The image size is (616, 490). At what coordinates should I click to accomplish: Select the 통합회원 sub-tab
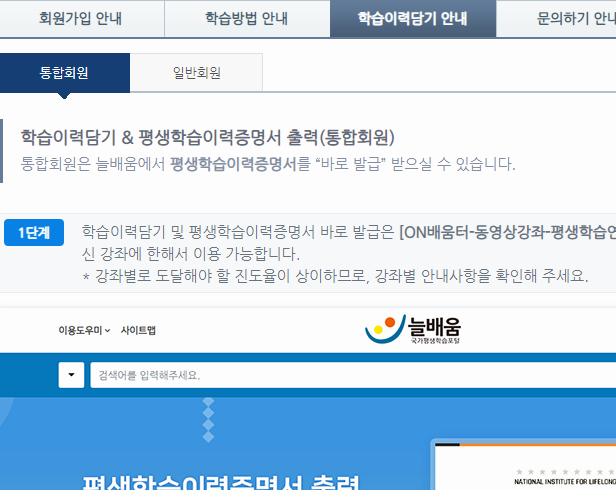click(64, 73)
